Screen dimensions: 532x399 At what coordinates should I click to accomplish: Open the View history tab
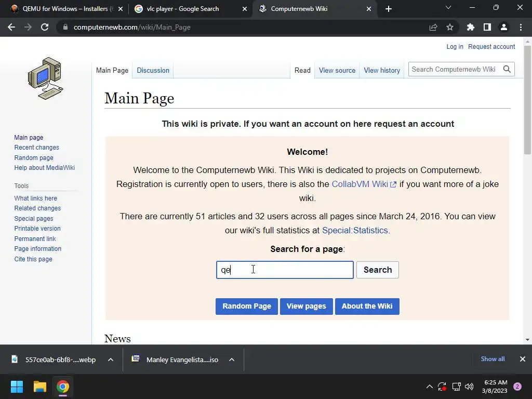pyautogui.click(x=382, y=70)
